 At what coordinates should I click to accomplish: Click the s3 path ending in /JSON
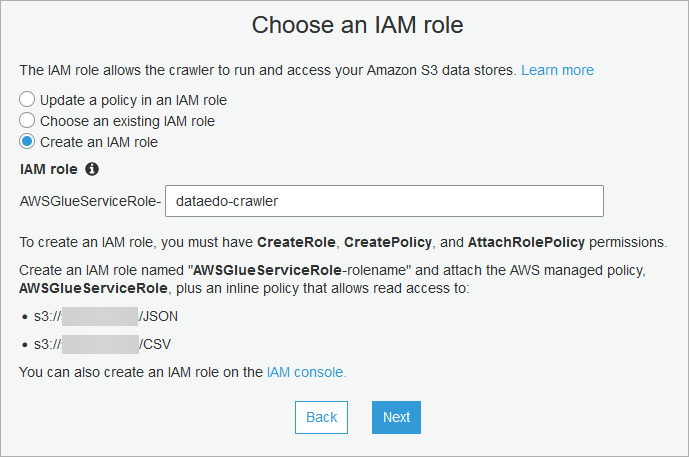(x=106, y=317)
